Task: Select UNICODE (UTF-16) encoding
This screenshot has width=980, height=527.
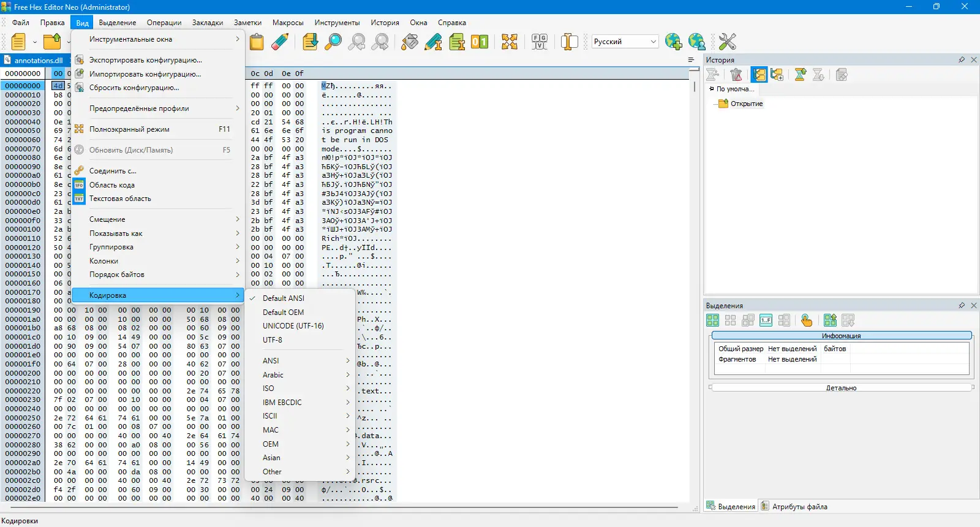Action: point(300,326)
